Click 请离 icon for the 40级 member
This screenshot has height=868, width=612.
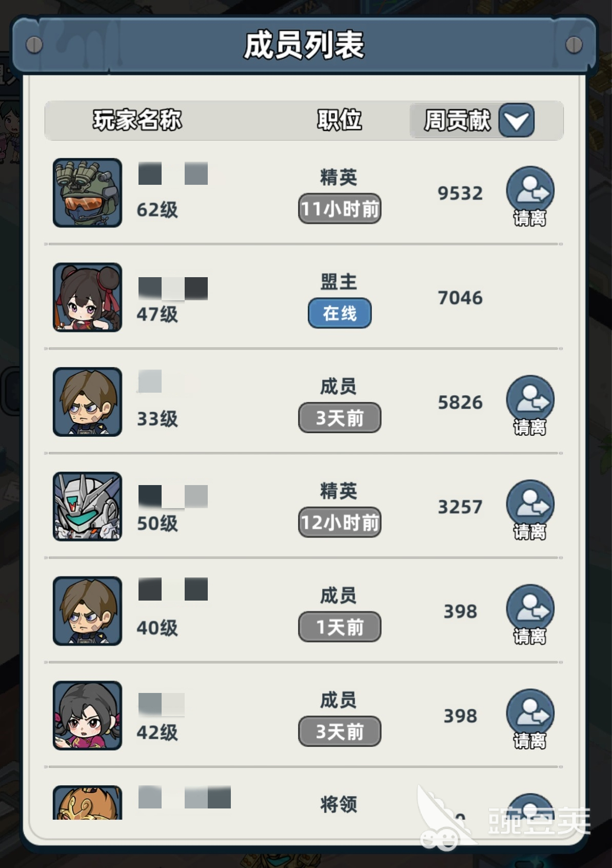tap(530, 614)
